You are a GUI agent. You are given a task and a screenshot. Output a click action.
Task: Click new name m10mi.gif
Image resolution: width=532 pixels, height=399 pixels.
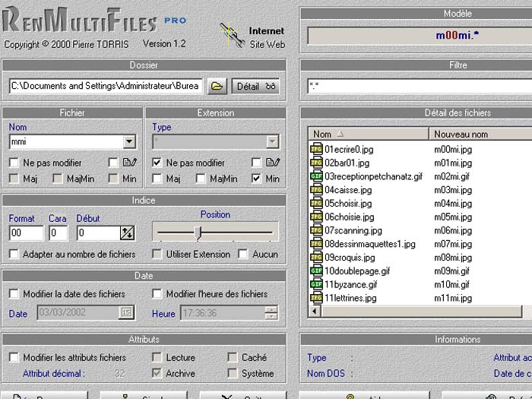(x=452, y=284)
